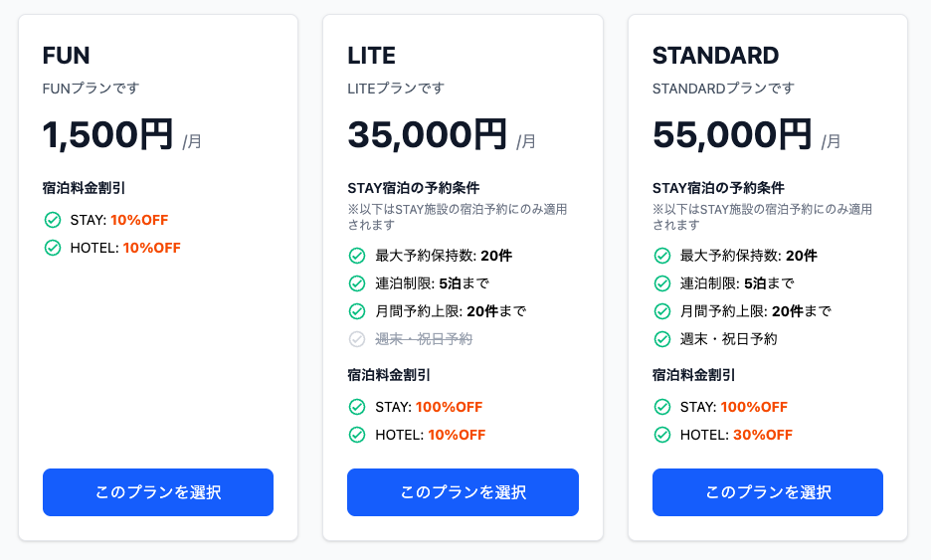Click the 1,500円 price on FUN card
Viewport: 931px width, 560px height.
point(107,134)
